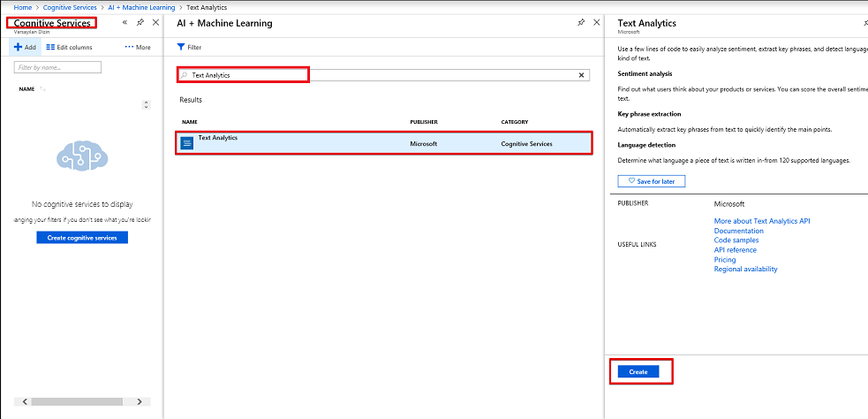868x419 pixels.
Task: Collapse the Cognitive Services blade with double chevron
Action: point(125,23)
